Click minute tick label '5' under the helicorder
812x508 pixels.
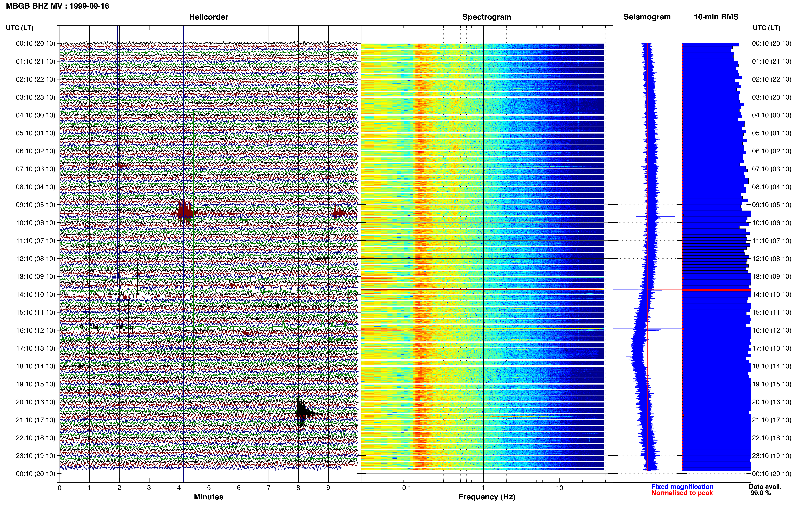[x=209, y=488]
